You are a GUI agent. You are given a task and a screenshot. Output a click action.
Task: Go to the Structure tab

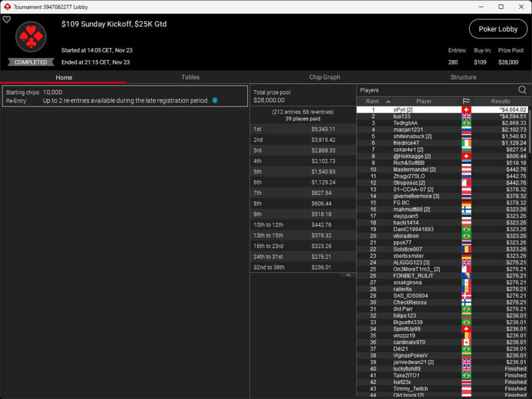click(463, 77)
